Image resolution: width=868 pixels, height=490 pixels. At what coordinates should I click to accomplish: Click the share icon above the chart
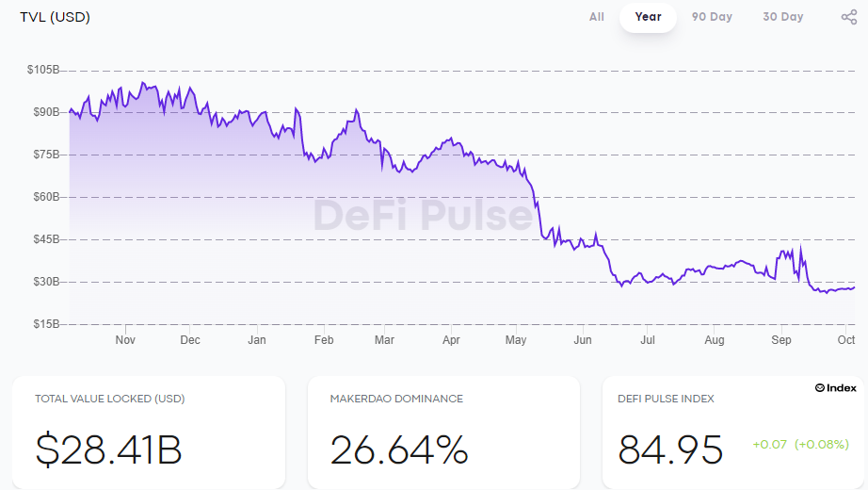pos(848,17)
